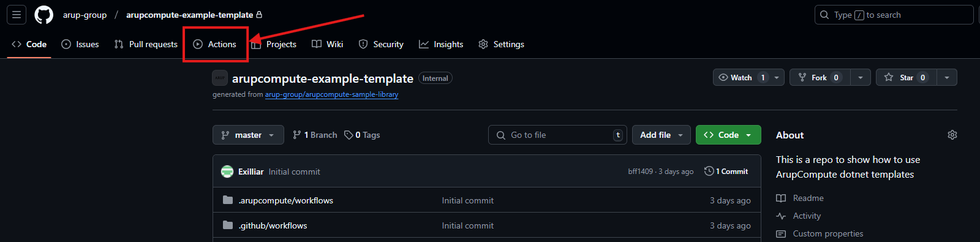Open Initial commit link for .arupcompute/workflows row
Viewport: 980px width, 242px height.
coord(468,200)
